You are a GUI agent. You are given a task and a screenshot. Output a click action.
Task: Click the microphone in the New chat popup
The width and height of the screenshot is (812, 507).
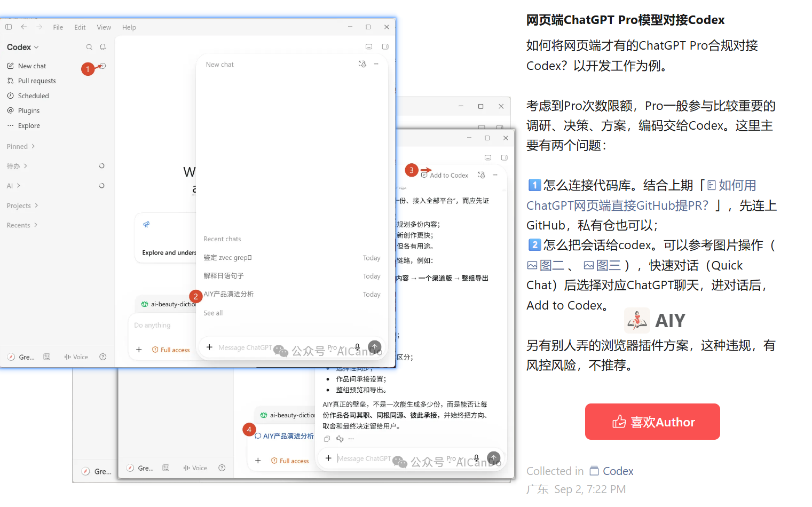pyautogui.click(x=357, y=347)
